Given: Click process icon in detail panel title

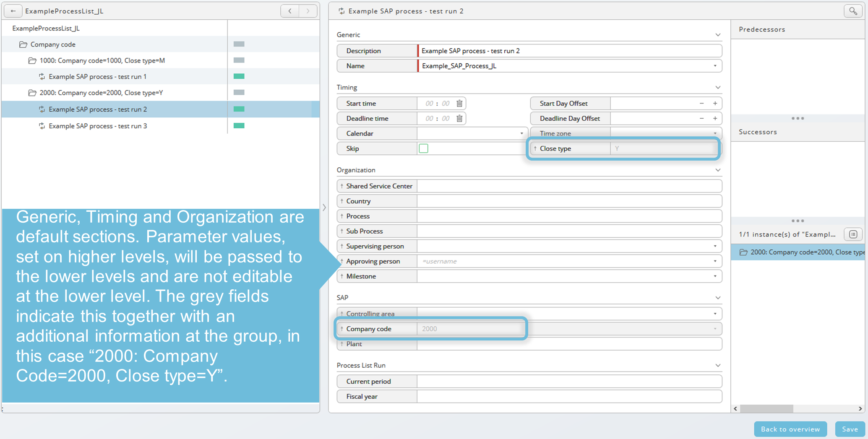Looking at the screenshot, I should click(x=341, y=11).
